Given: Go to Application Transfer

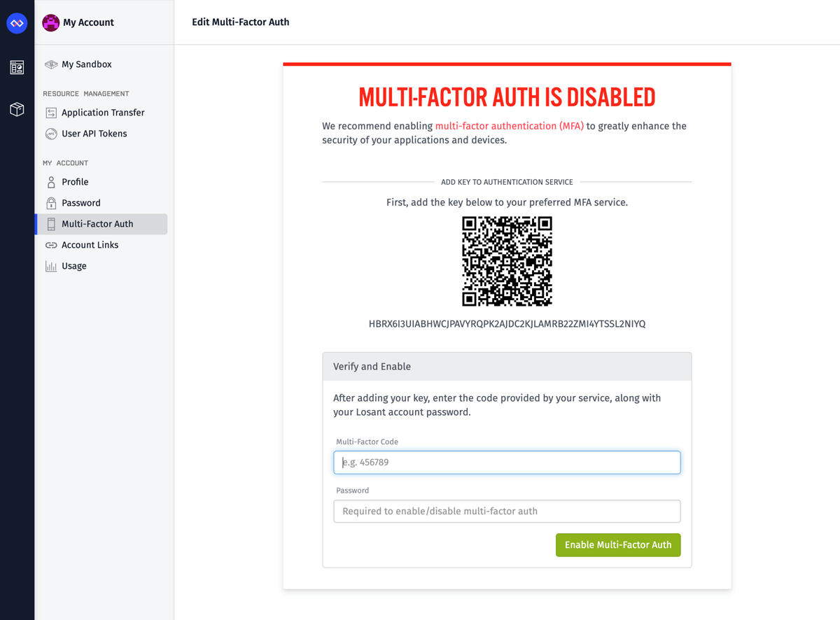Looking at the screenshot, I should [x=101, y=113].
